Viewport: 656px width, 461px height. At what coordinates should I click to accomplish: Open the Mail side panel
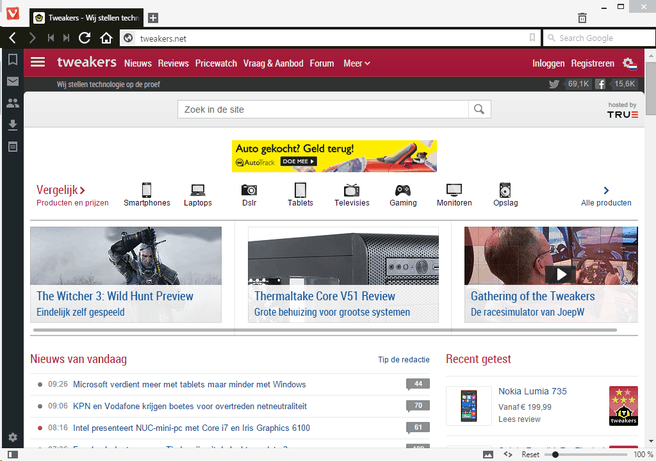[13, 81]
